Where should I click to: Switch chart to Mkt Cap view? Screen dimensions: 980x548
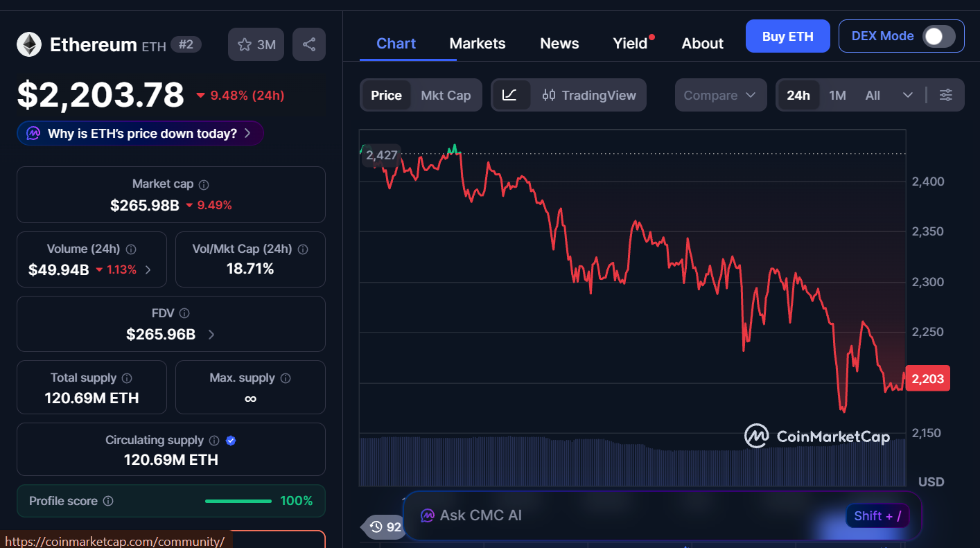446,95
